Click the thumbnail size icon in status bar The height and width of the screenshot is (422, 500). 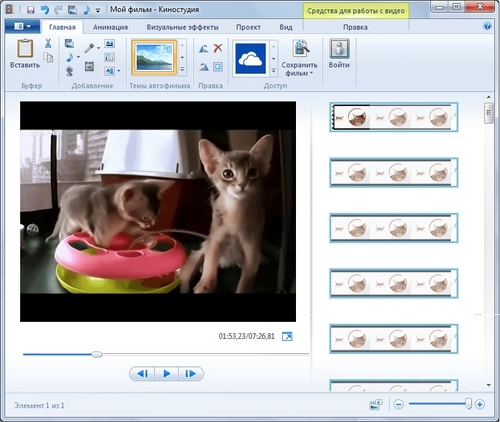376,405
